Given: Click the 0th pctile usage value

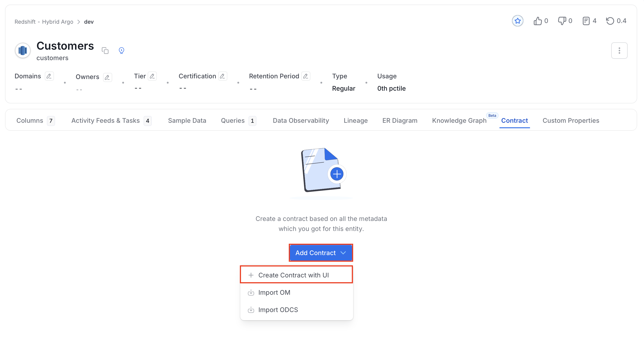Looking at the screenshot, I should pyautogui.click(x=391, y=88).
